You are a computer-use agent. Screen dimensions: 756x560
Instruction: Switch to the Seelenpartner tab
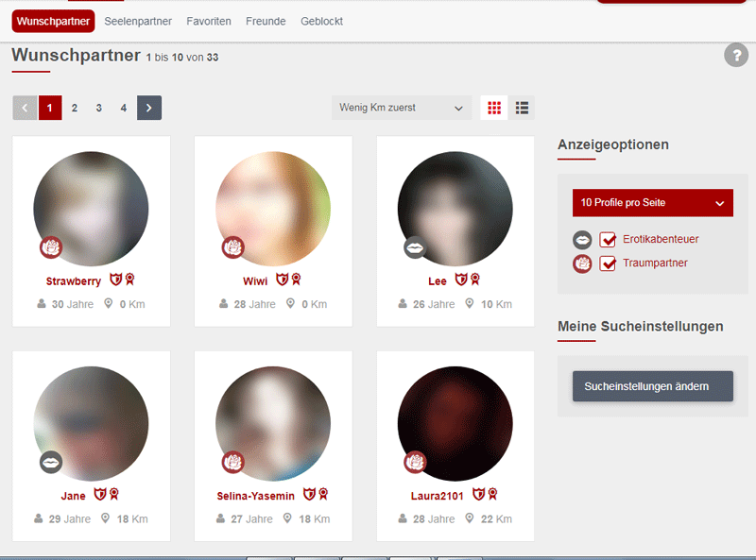click(138, 21)
